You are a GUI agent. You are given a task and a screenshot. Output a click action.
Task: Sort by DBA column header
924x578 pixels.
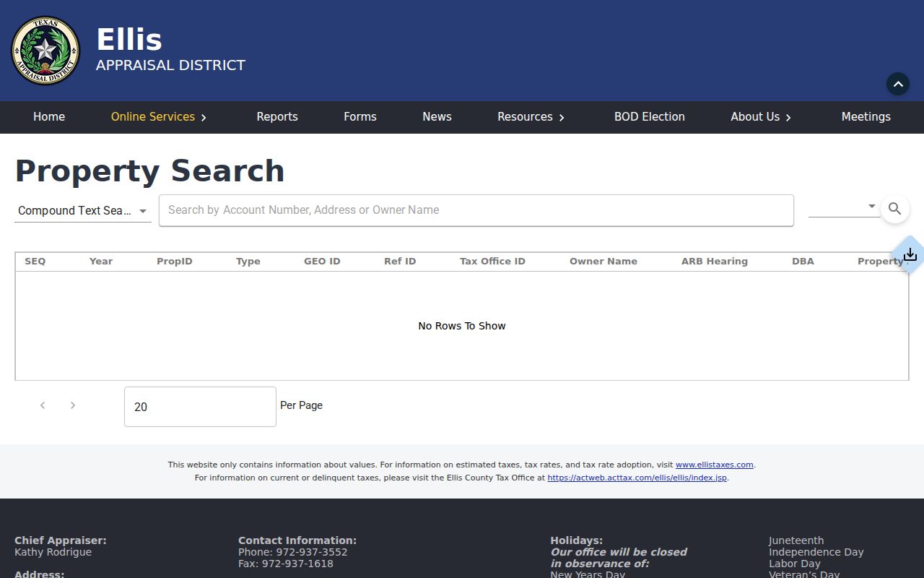(803, 262)
